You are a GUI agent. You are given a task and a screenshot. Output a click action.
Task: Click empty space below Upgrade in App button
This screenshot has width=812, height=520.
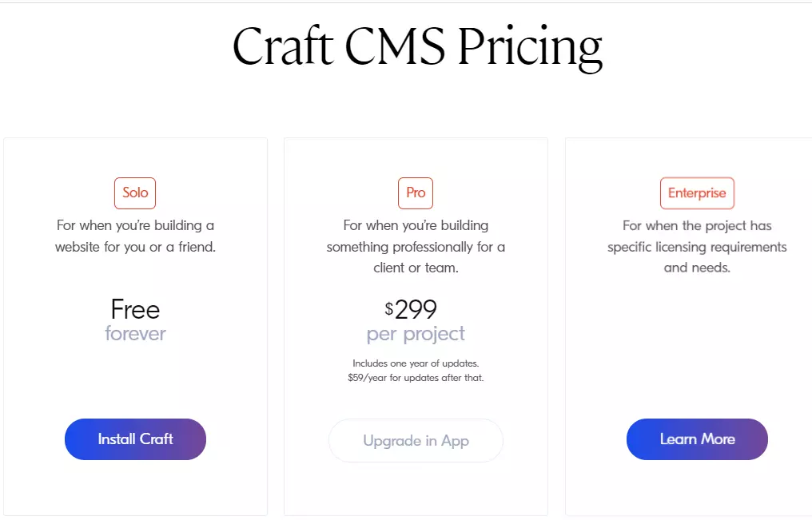[x=416, y=489]
